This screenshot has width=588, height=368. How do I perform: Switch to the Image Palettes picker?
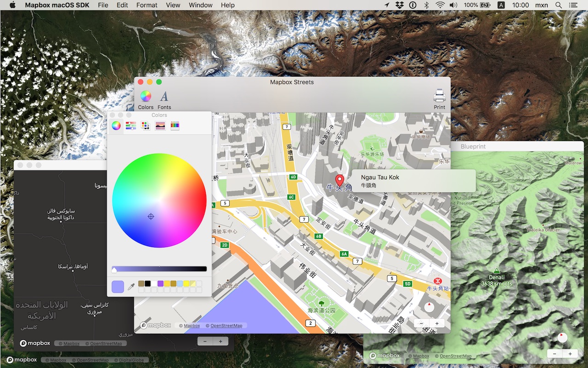[160, 126]
